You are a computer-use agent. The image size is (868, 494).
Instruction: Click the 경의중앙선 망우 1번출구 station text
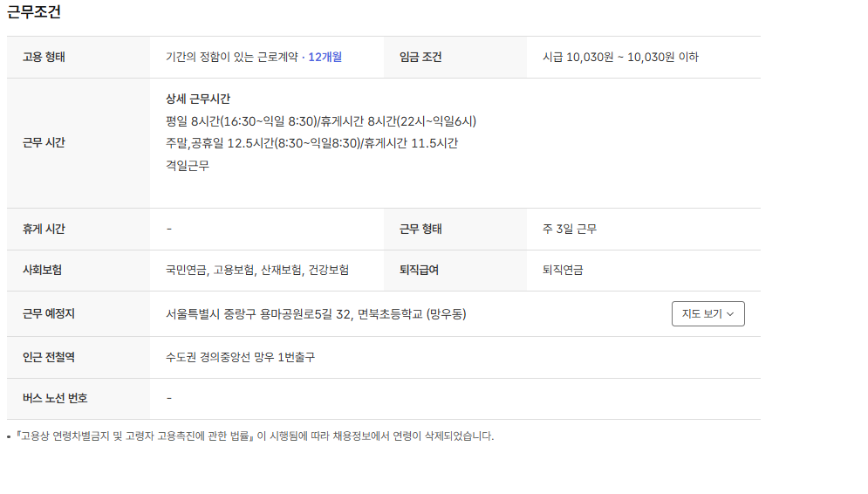[x=240, y=358]
